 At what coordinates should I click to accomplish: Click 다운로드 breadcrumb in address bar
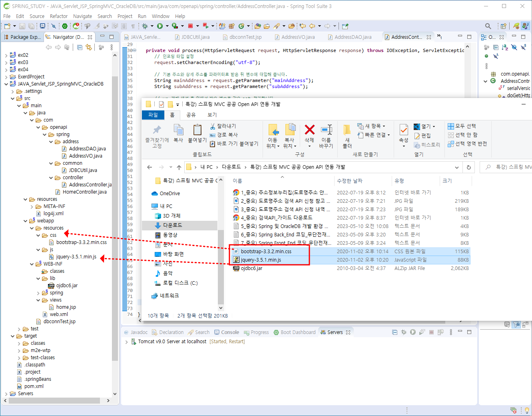231,167
